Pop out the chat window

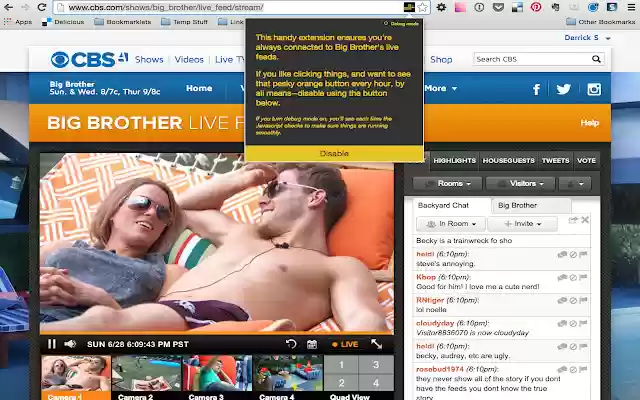tap(573, 220)
